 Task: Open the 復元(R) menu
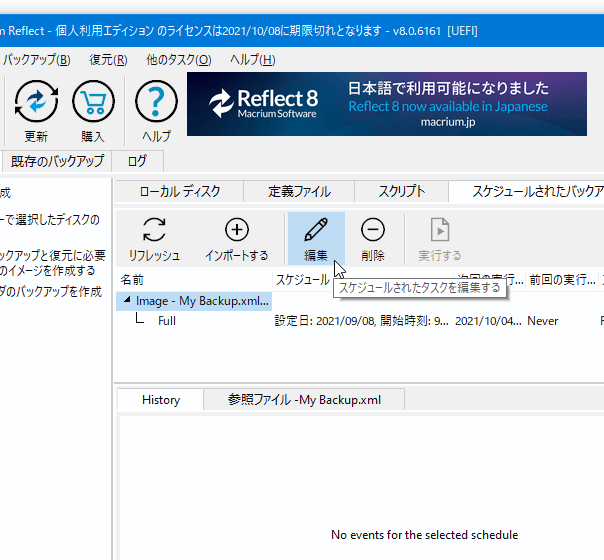click(x=108, y=60)
